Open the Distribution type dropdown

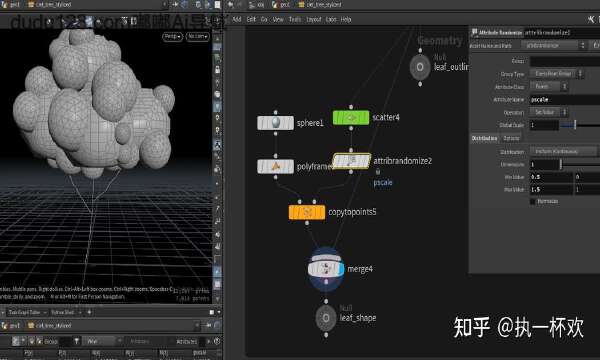pos(563,151)
